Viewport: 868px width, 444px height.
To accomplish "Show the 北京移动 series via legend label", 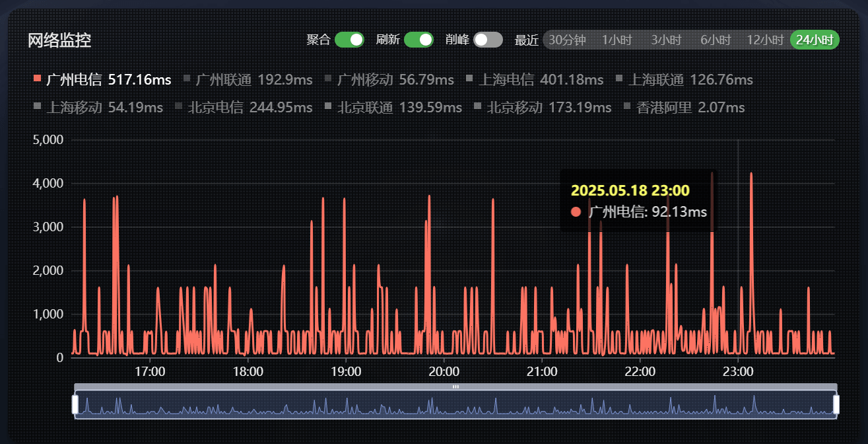I will (515, 107).
